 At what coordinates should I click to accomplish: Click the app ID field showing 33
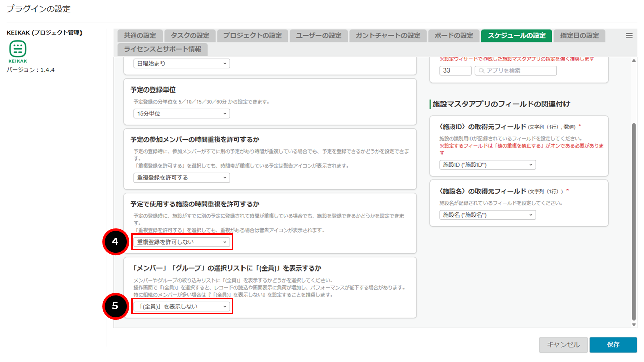tap(455, 71)
